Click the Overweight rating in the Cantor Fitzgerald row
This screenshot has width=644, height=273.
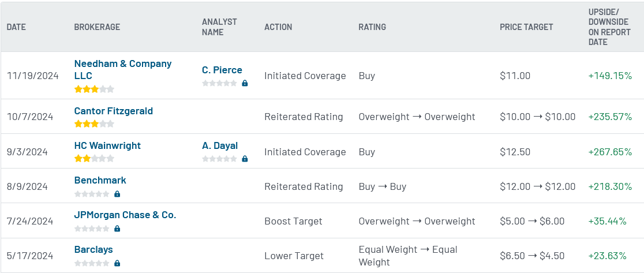(x=417, y=117)
